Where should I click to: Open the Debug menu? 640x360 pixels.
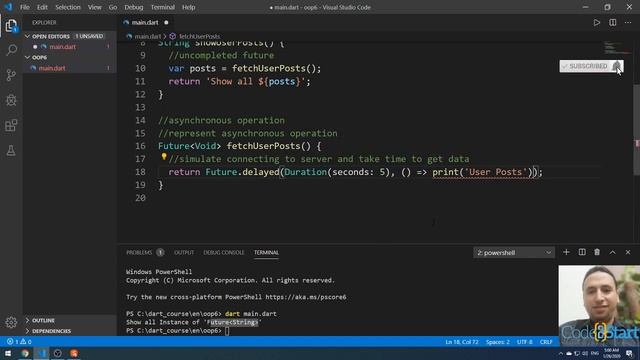pyautogui.click(x=133, y=7)
